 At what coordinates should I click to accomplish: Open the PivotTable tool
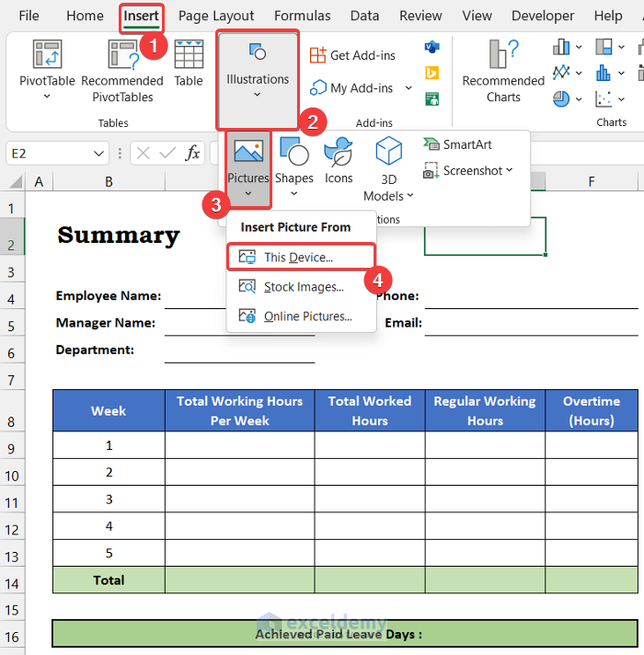point(47,69)
